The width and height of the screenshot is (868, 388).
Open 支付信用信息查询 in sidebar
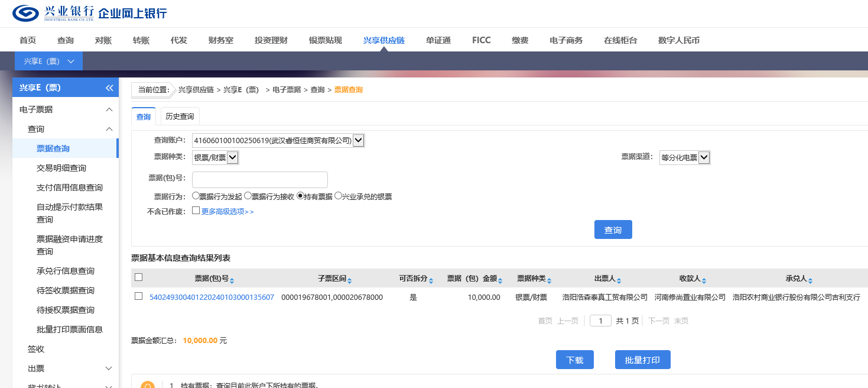tap(70, 187)
